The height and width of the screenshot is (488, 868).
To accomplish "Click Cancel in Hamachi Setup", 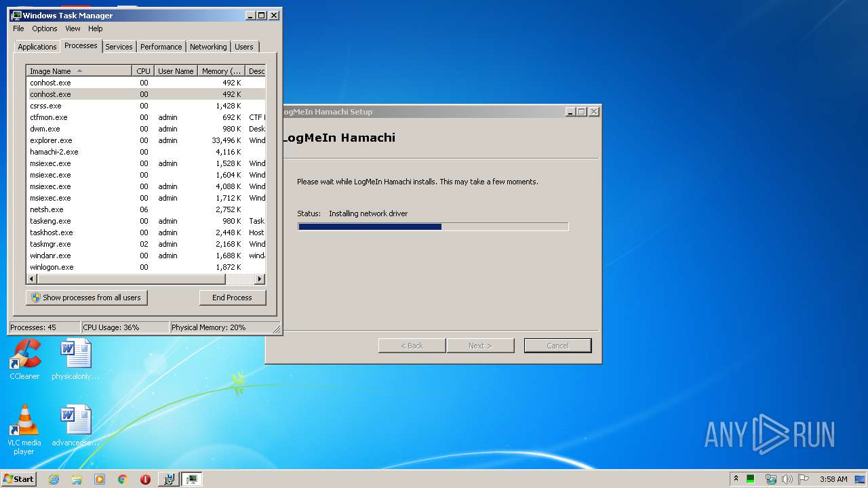I will pos(557,346).
